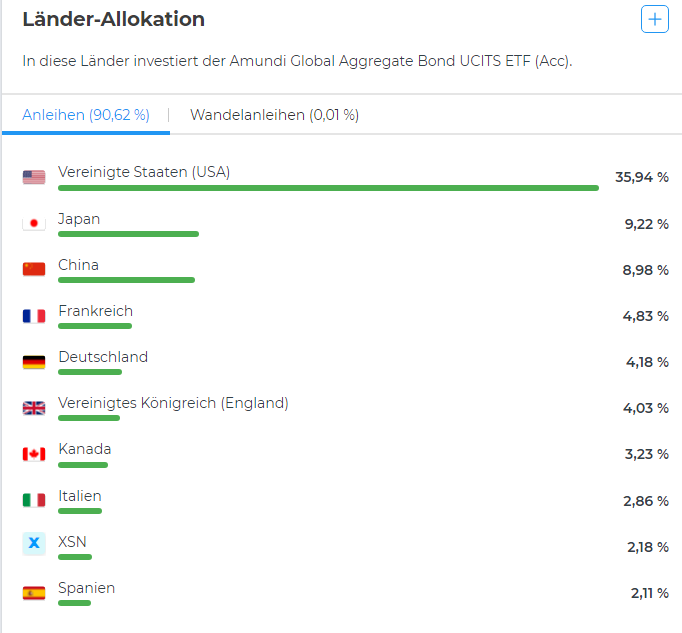Open the Deutschland country link
682x633 pixels.
(103, 357)
